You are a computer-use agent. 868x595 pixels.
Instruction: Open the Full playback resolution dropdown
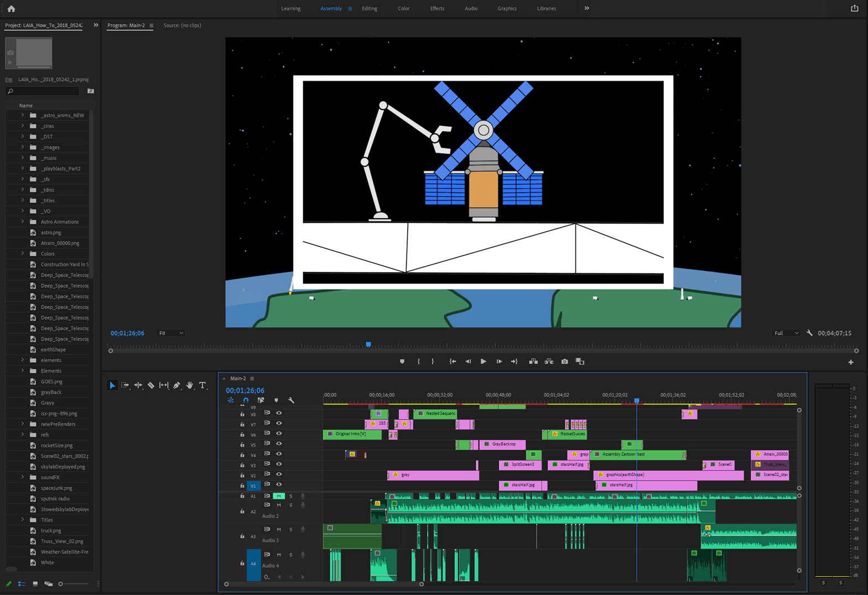pos(786,333)
